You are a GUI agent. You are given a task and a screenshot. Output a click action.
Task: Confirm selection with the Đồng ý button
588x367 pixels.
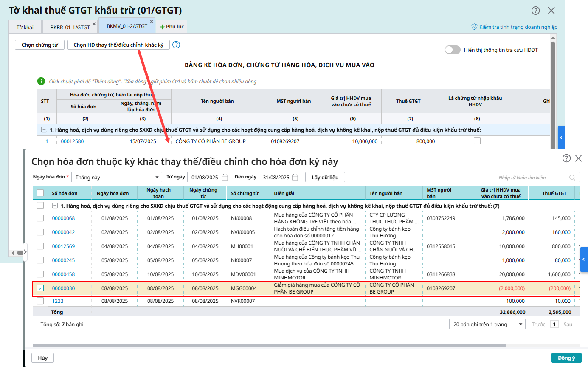point(566,358)
